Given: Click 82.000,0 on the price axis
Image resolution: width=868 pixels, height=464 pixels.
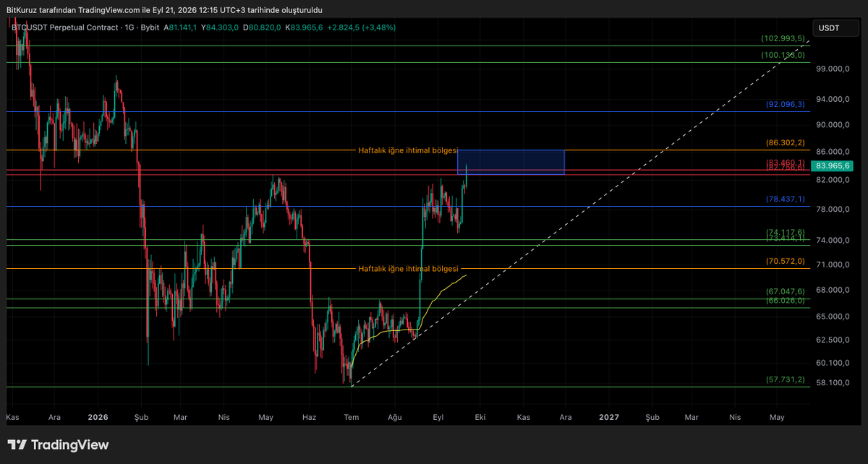Looking at the screenshot, I should click(831, 179).
